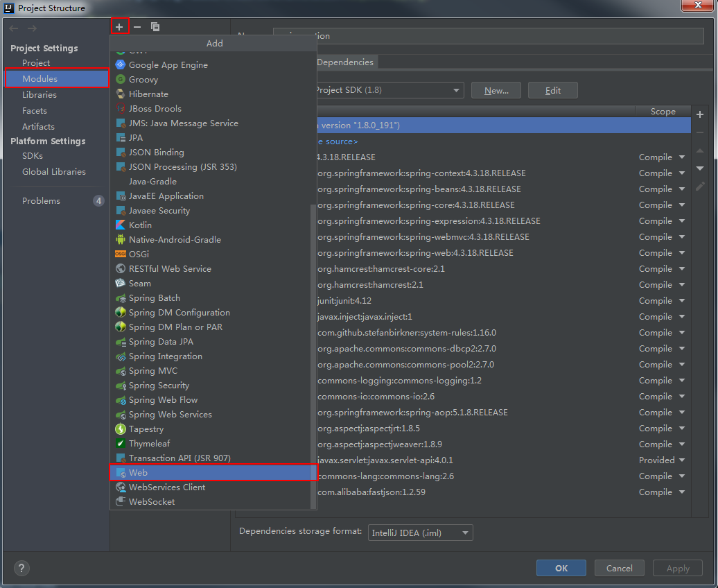Screen dimensions: 718x588
Task: Click the Seam framework icon
Action: point(121,283)
